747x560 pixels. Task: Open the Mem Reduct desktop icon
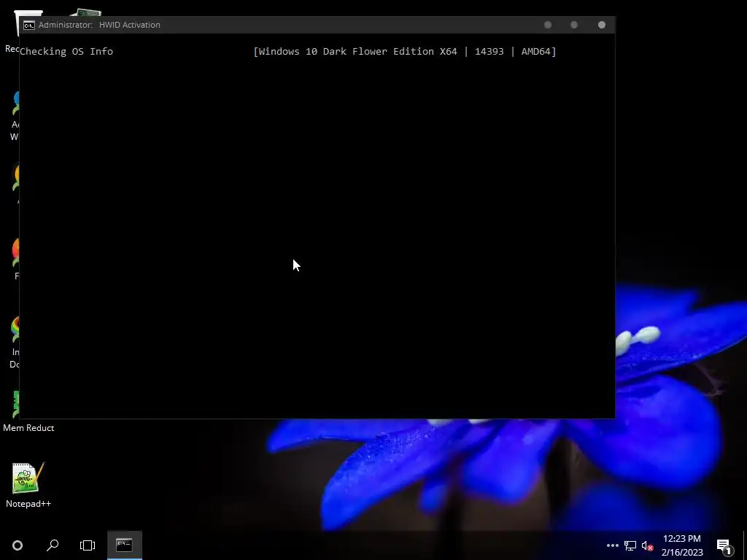(x=28, y=412)
